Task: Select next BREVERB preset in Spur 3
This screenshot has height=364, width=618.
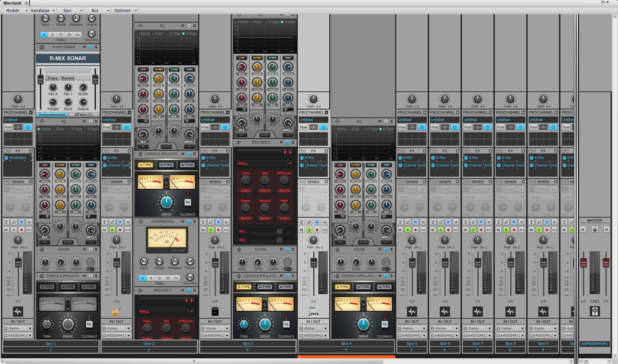Action: pyautogui.click(x=290, y=153)
